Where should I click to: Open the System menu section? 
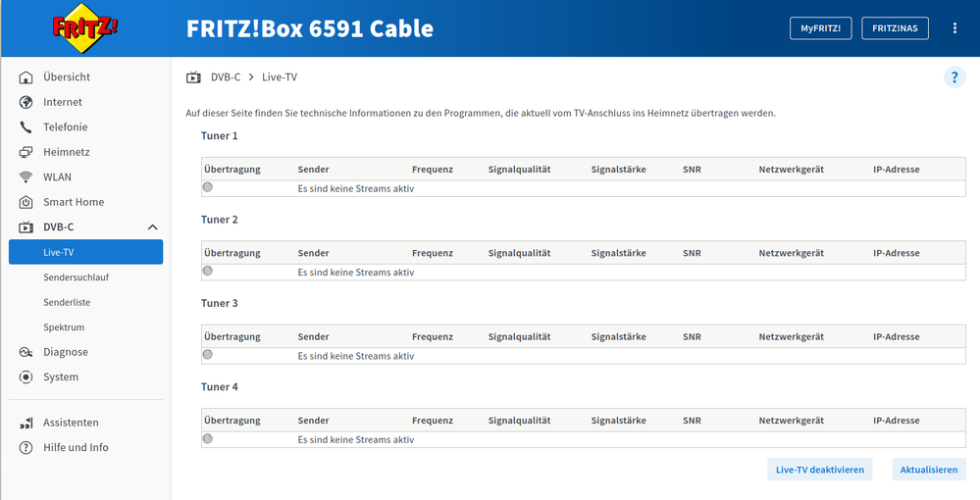[x=61, y=377]
